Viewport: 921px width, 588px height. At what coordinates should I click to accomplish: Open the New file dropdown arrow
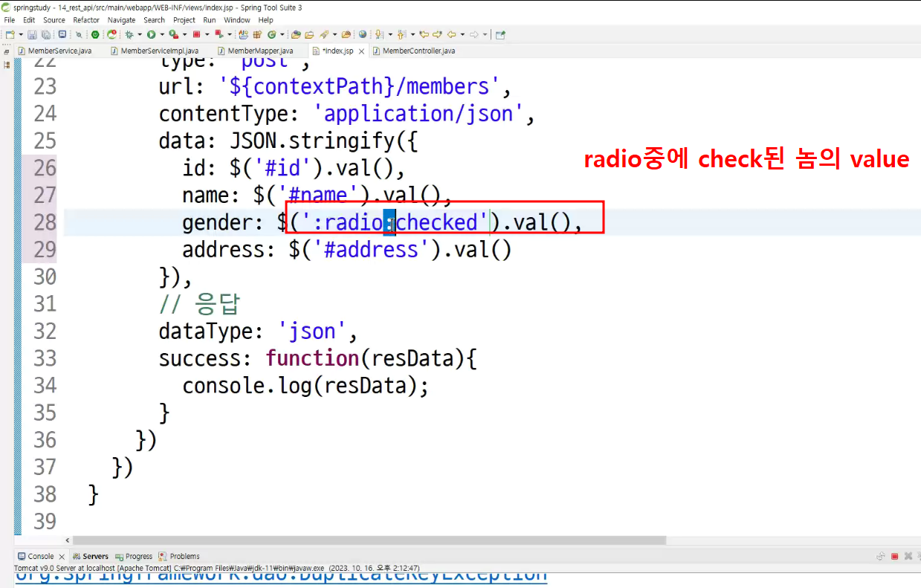click(x=20, y=34)
